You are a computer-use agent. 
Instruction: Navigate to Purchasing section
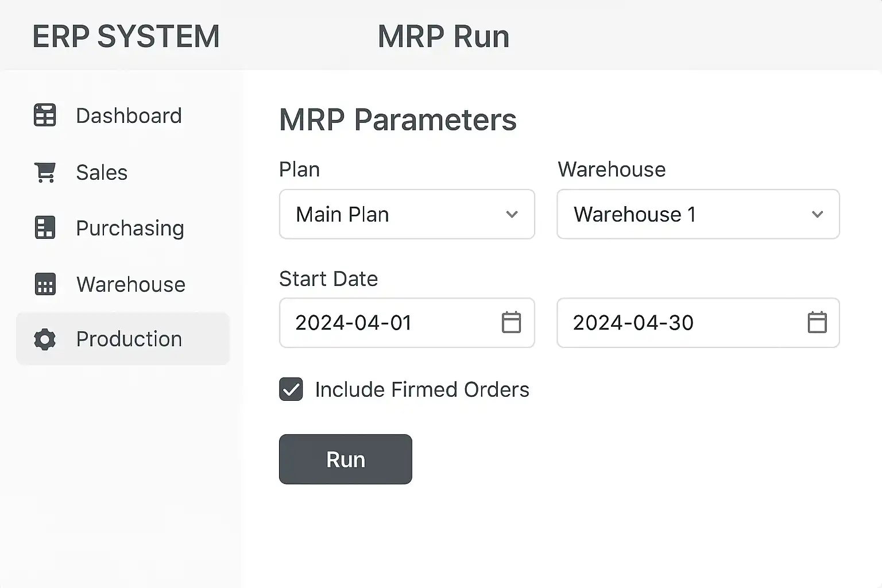tap(130, 229)
